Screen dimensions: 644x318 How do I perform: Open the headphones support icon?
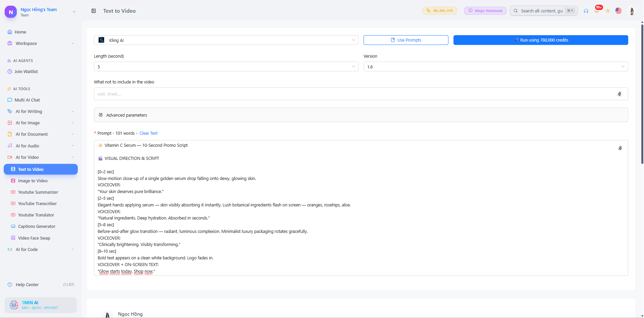click(x=586, y=11)
